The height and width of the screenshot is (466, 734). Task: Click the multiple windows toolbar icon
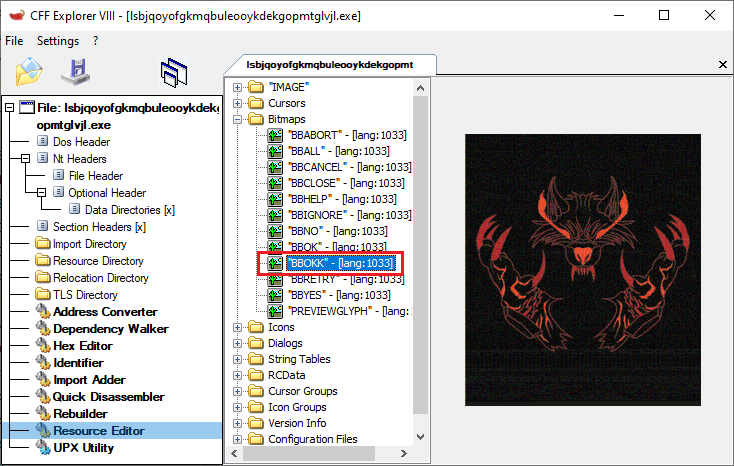pos(174,72)
